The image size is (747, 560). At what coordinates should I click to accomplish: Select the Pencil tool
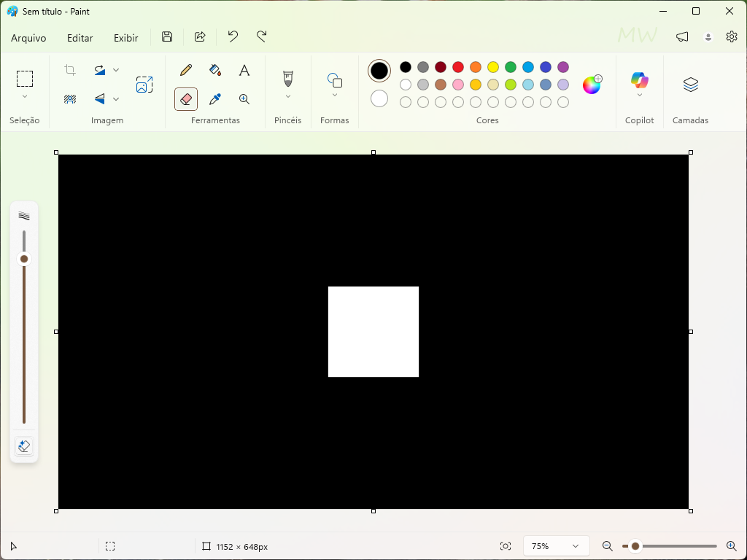pyautogui.click(x=186, y=70)
